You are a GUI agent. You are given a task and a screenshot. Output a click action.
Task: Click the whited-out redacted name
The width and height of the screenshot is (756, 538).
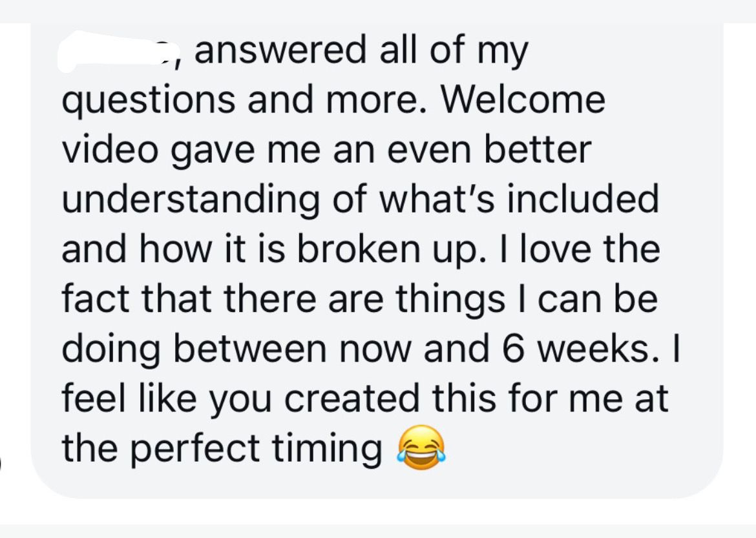tap(117, 51)
